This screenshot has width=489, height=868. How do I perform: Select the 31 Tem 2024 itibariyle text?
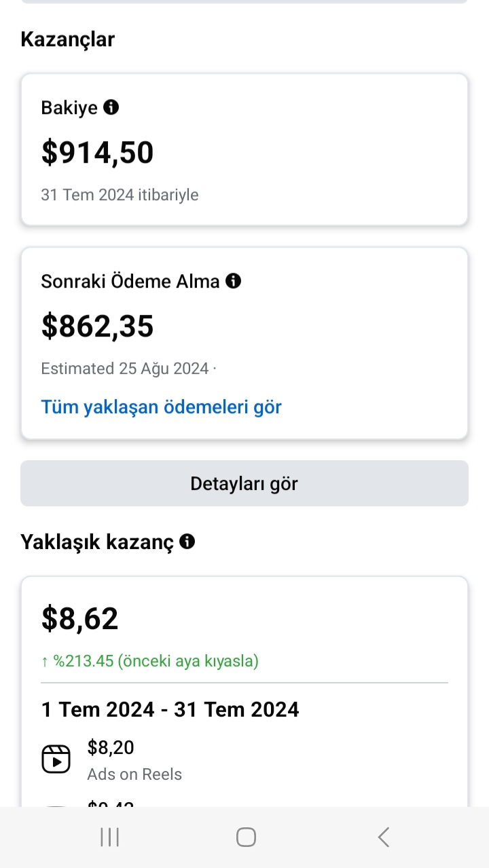click(x=120, y=195)
